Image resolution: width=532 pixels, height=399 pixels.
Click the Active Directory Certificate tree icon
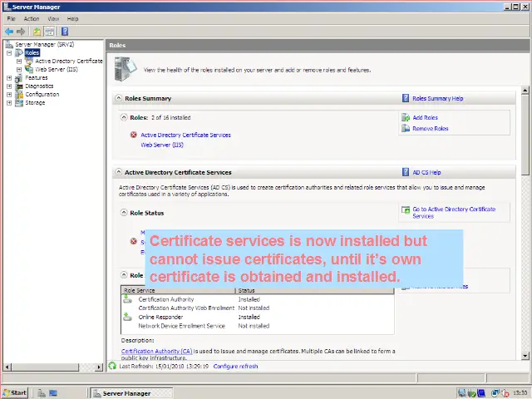29,61
